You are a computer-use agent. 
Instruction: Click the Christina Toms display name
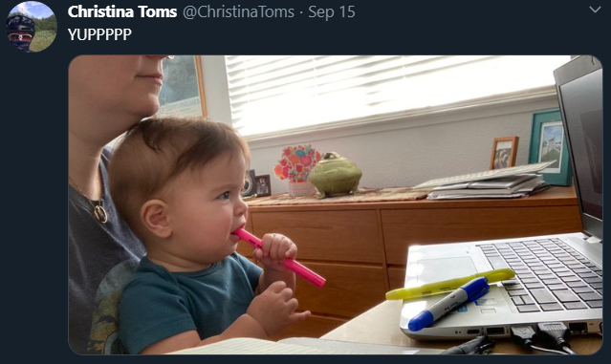(122, 11)
